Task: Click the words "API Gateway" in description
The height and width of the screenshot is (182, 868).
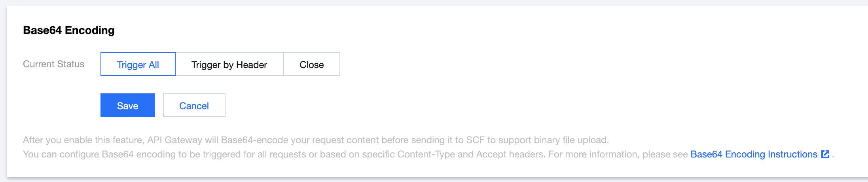Action: pos(174,140)
